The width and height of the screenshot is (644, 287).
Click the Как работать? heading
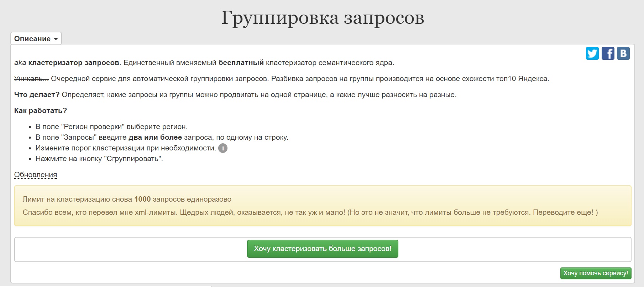41,111
